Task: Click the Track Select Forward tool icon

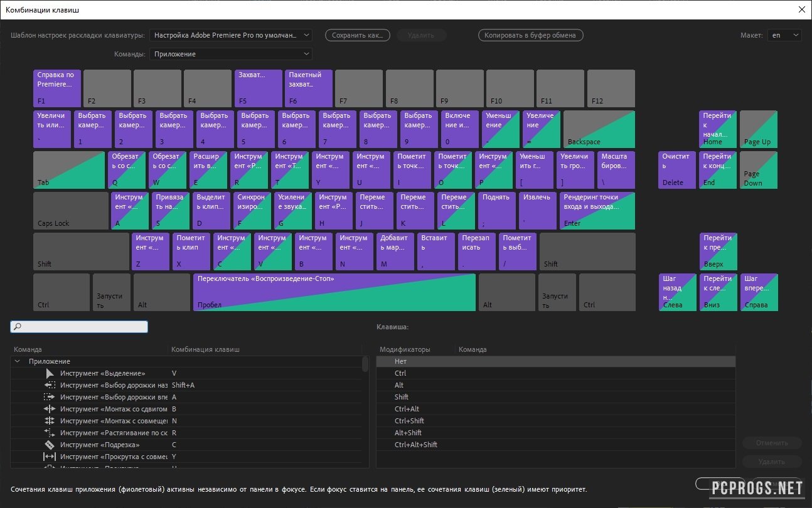Action: click(x=50, y=397)
